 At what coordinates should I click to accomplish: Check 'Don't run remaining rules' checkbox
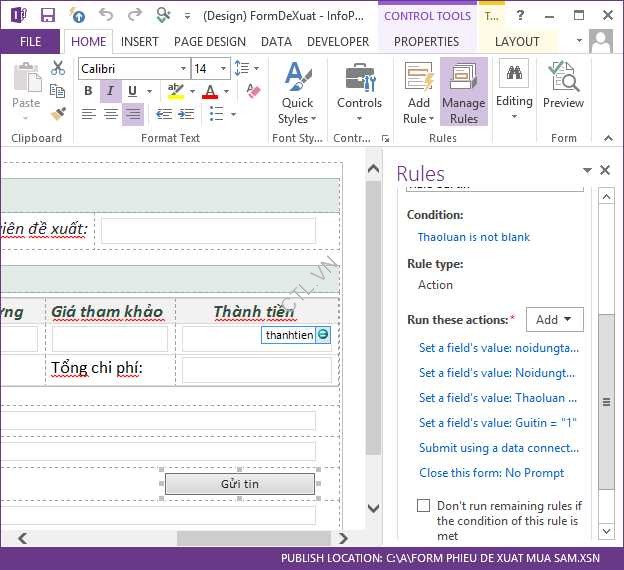[424, 506]
